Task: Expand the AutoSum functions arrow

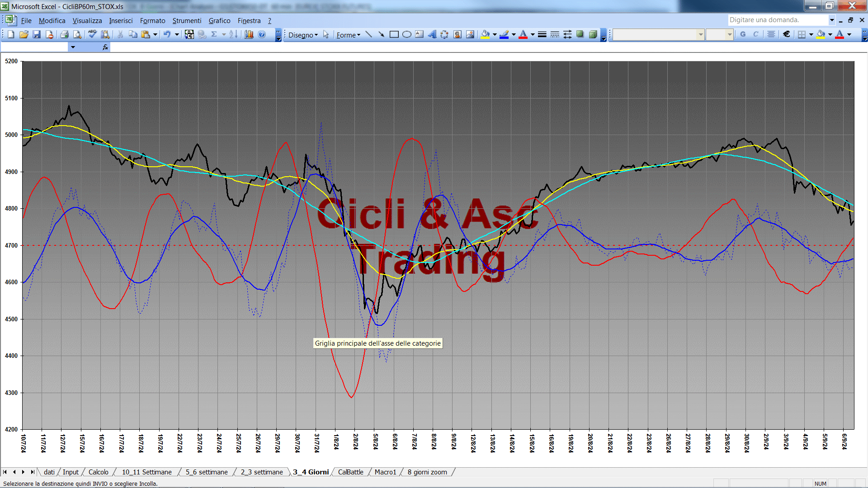Action: click(x=224, y=34)
